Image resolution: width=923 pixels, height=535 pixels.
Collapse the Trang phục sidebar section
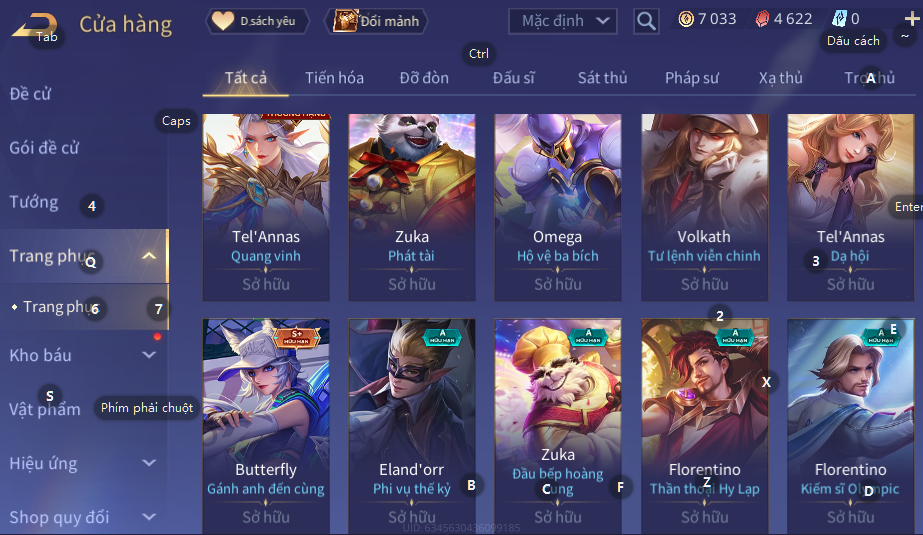pyautogui.click(x=150, y=255)
